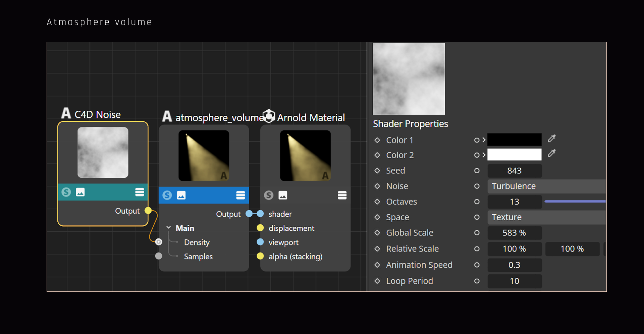Image resolution: width=644 pixels, height=334 pixels.
Task: Click the solo S icon on C4D Noise node
Action: click(66, 192)
